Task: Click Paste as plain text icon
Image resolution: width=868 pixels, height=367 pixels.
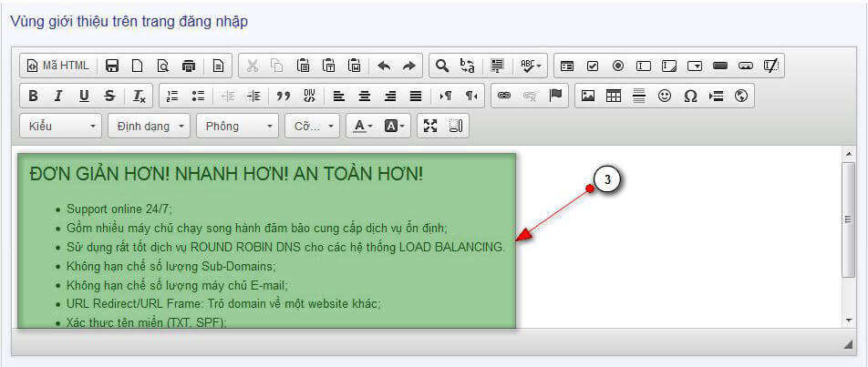Action: [329, 66]
